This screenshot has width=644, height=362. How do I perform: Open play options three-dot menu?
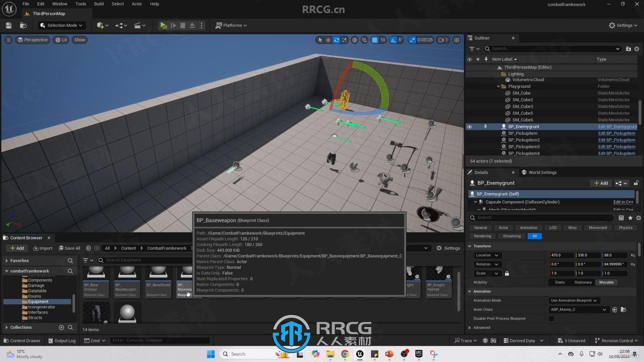tap(202, 25)
